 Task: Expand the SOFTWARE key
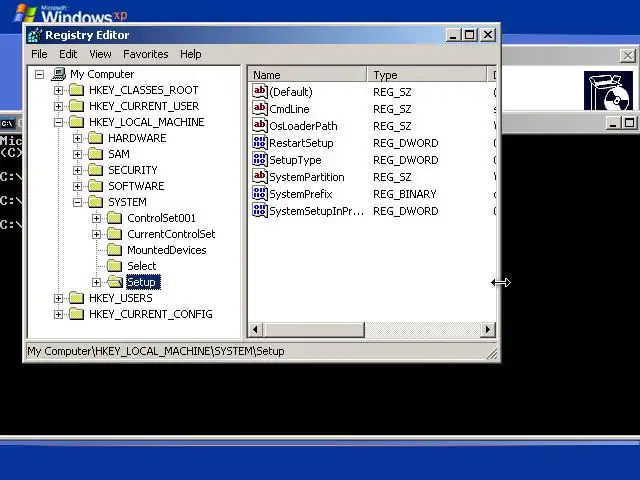pyautogui.click(x=78, y=186)
